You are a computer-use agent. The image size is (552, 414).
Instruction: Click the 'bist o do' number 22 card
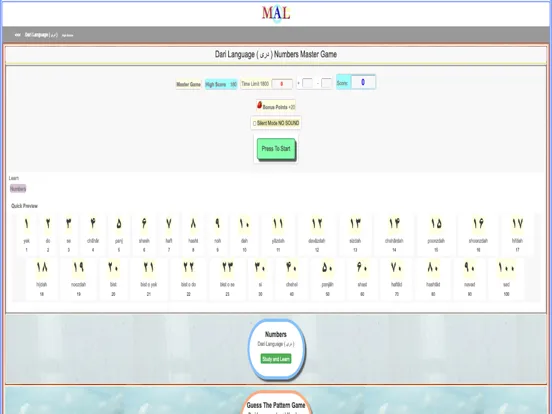click(188, 278)
